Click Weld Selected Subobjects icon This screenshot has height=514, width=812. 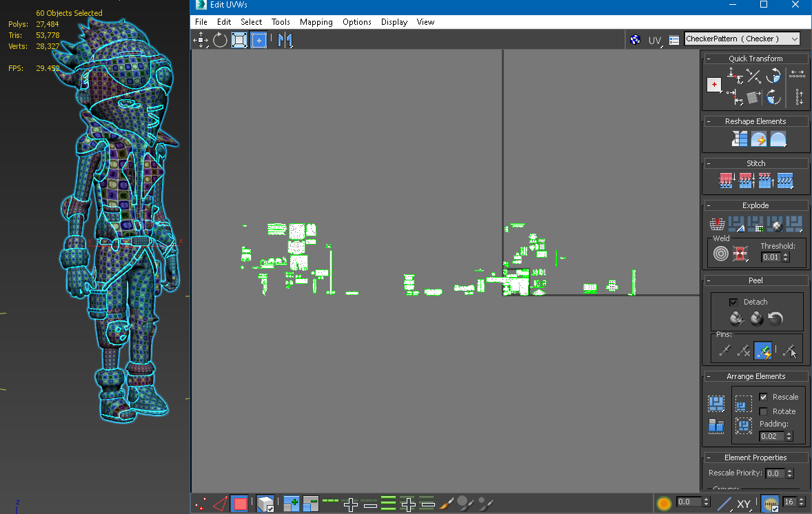[740, 254]
